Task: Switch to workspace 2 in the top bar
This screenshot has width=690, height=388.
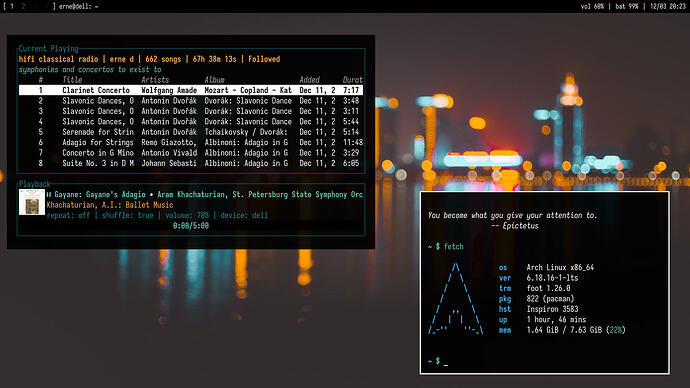Action: [23, 7]
